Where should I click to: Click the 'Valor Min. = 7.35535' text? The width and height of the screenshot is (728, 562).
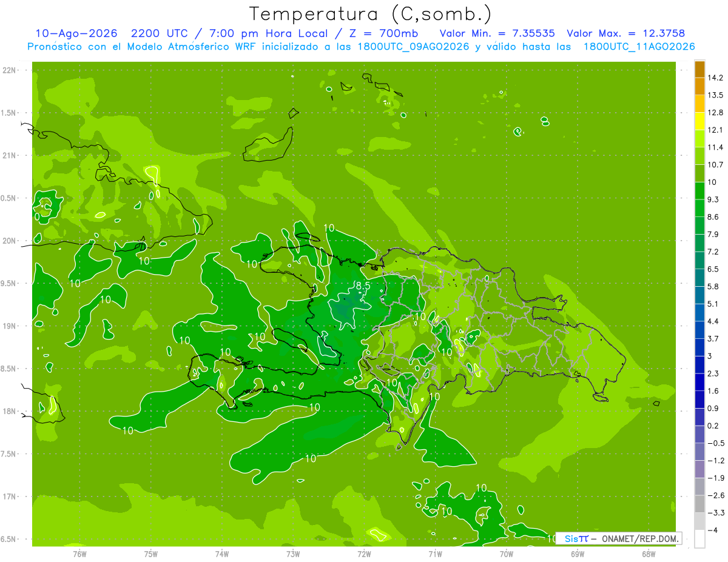coord(497,33)
